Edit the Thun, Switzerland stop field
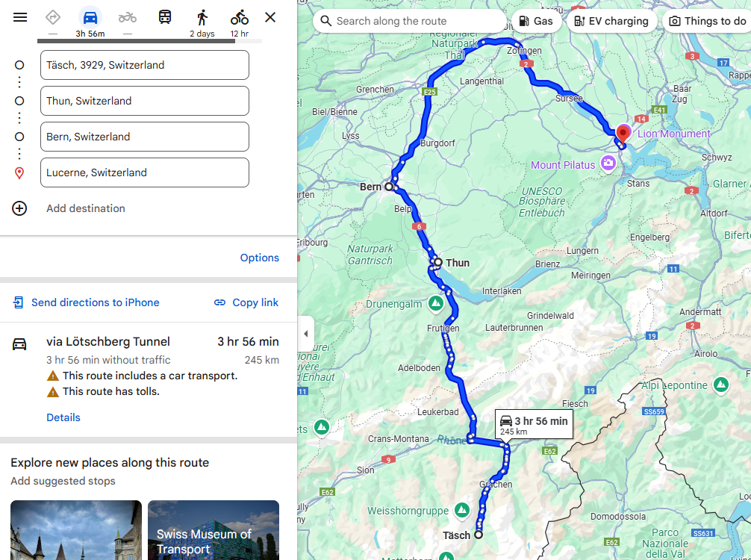751x560 pixels. 145,101
